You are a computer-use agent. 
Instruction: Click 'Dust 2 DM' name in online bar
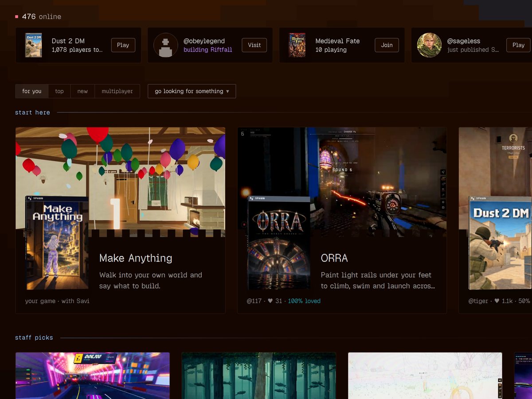68,41
